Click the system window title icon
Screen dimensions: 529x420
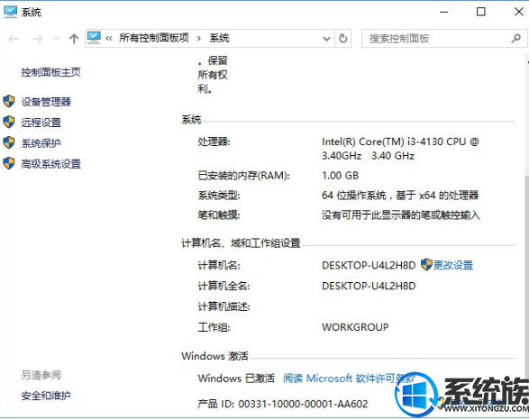(11, 12)
